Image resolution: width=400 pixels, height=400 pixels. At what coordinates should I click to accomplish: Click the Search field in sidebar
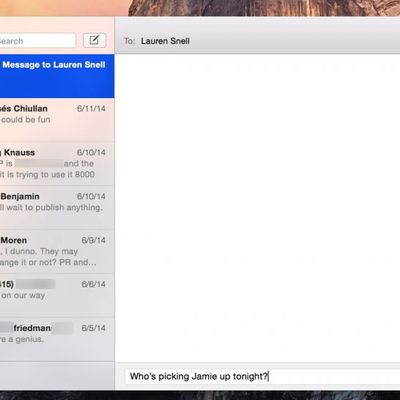tap(38, 41)
